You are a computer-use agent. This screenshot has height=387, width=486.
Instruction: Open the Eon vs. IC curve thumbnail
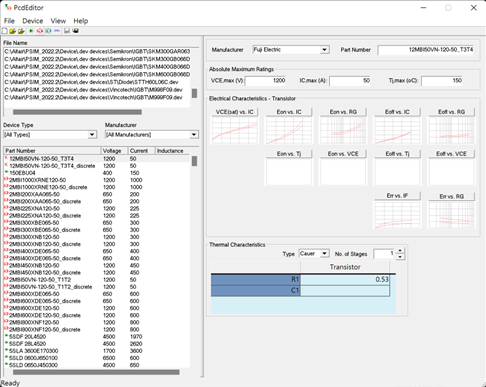tap(289, 131)
